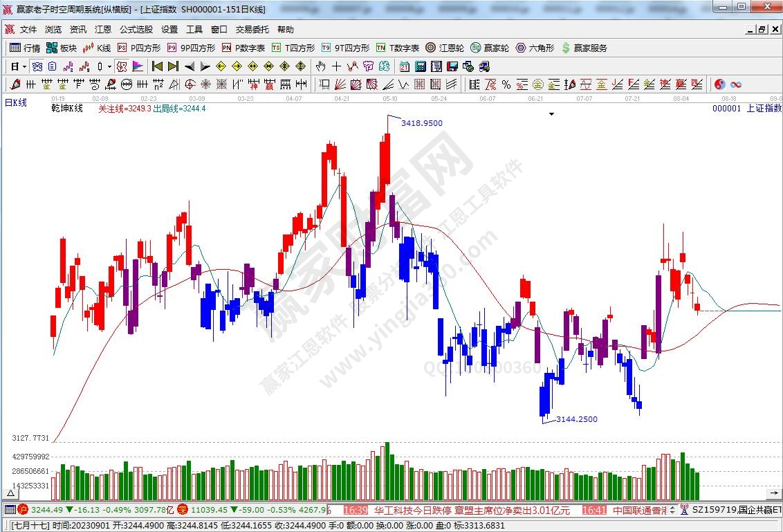This screenshot has width=783, height=532.
Task: Toggle the pressed button right of 日 dropdown
Action: click(x=37, y=66)
